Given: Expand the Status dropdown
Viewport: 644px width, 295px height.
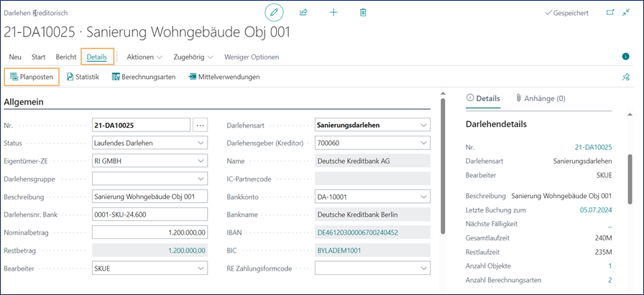Looking at the screenshot, I should pyautogui.click(x=201, y=143).
